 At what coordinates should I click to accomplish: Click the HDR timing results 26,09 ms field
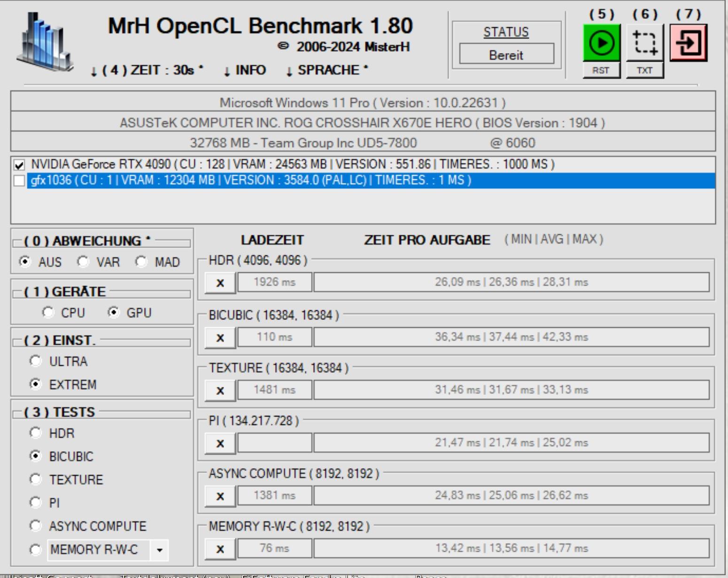[511, 282]
